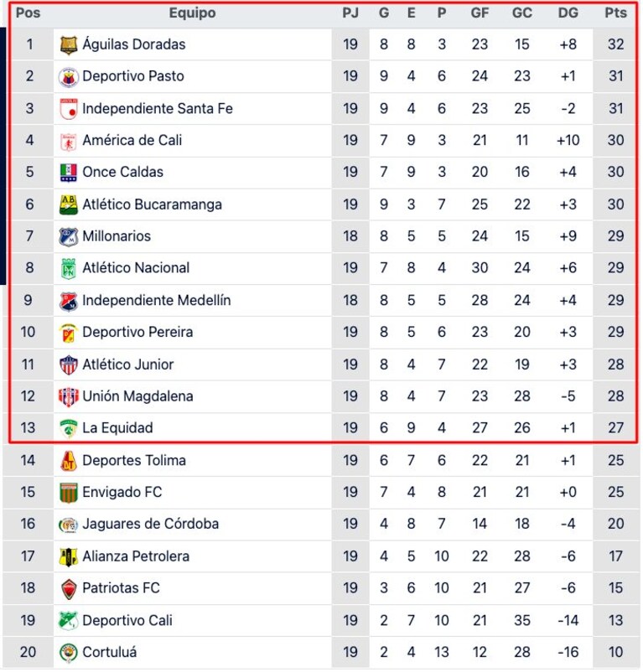Click the América de Cali crest
Image resolution: width=643 pixels, height=672 pixels.
(69, 142)
